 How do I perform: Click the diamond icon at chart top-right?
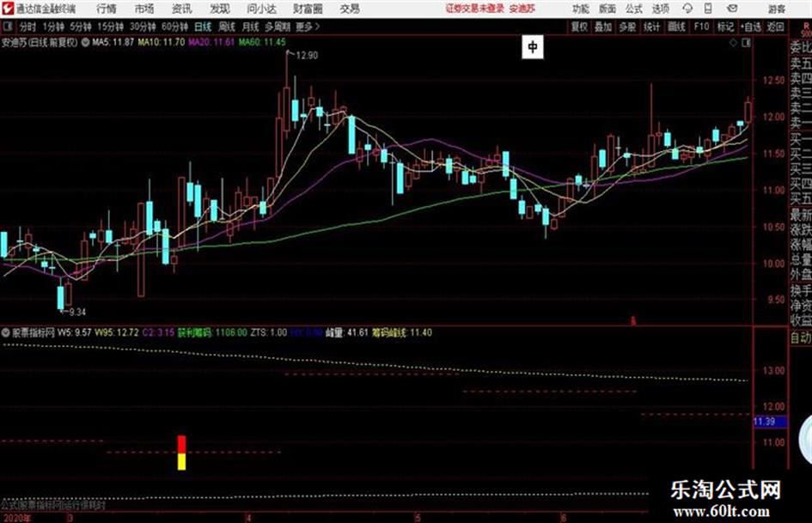click(733, 43)
